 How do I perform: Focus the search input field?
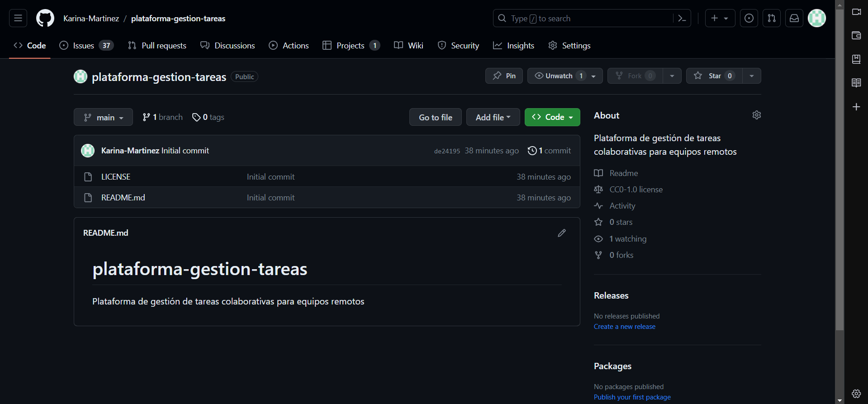pos(583,18)
